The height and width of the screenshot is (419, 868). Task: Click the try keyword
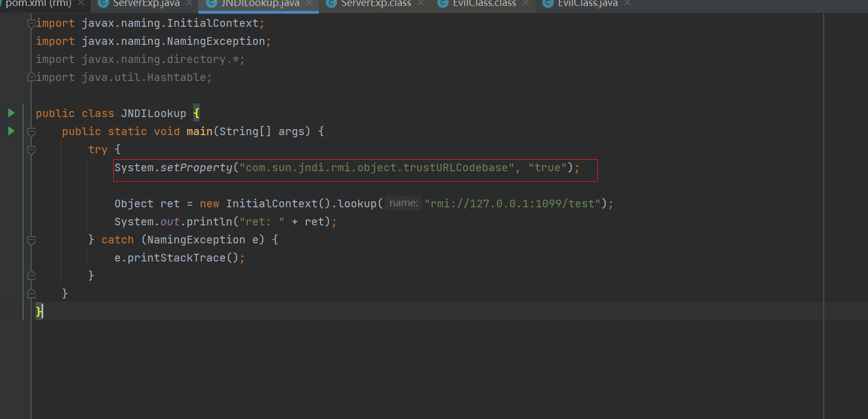point(98,149)
